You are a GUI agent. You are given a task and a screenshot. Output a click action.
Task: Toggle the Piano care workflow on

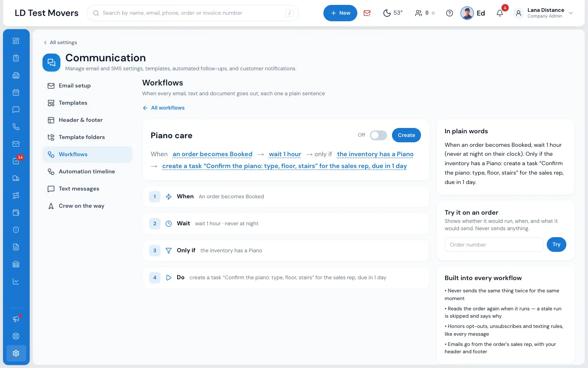[378, 135]
